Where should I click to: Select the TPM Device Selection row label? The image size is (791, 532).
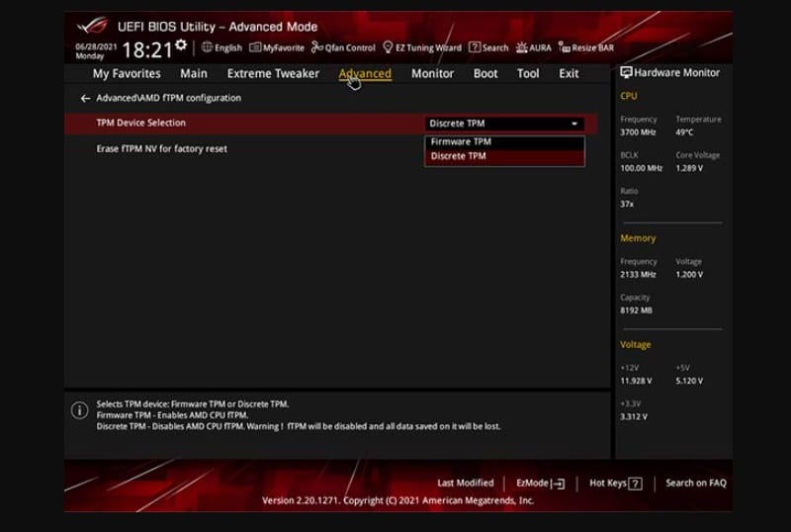(140, 123)
